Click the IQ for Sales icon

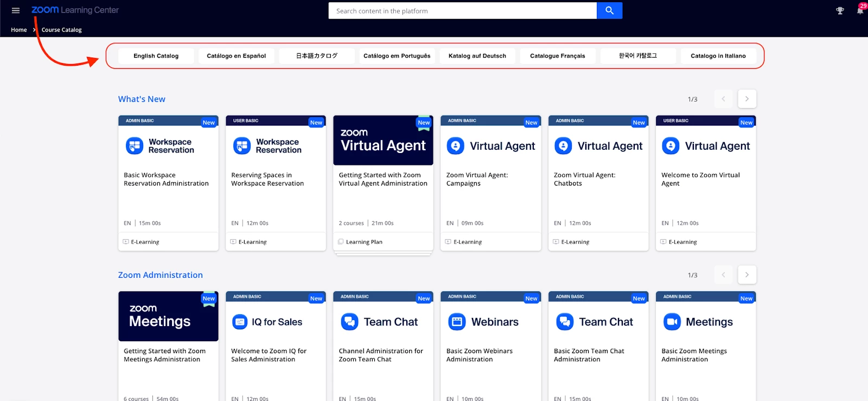240,322
